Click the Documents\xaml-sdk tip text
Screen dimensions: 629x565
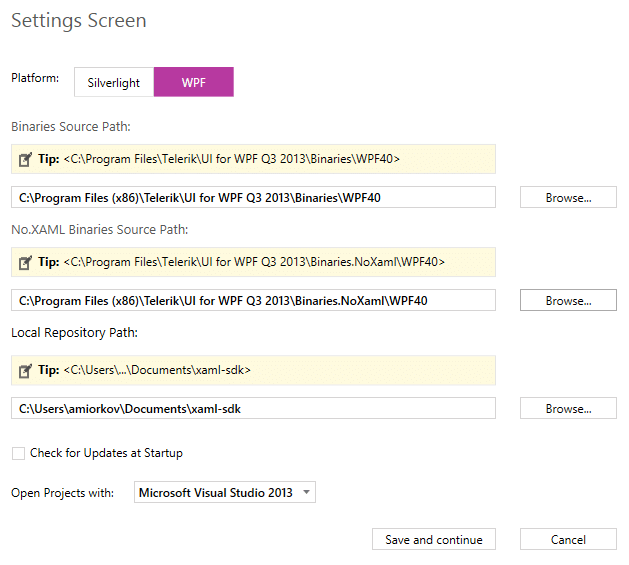point(157,370)
